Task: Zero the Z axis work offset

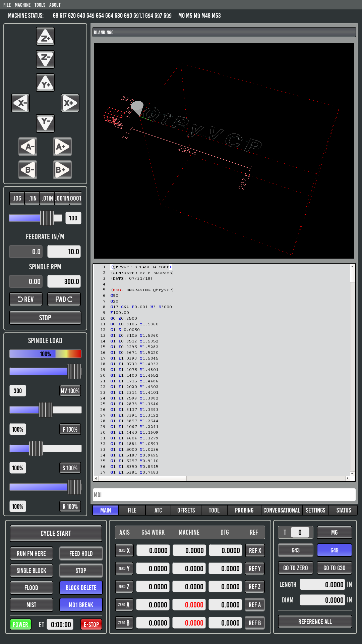Action: 124,587
